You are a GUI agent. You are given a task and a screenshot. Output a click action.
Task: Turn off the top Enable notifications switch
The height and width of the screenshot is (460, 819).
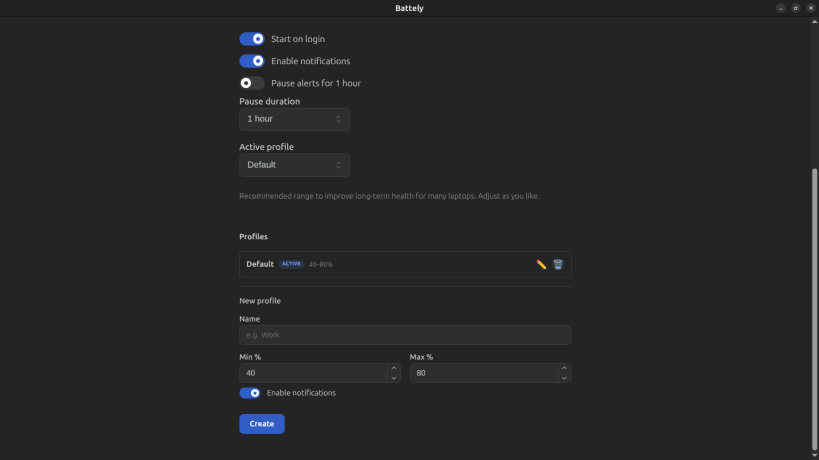tap(252, 61)
